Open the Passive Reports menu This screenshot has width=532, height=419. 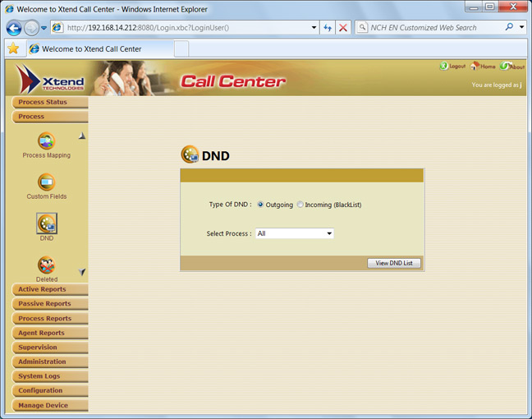coord(50,304)
